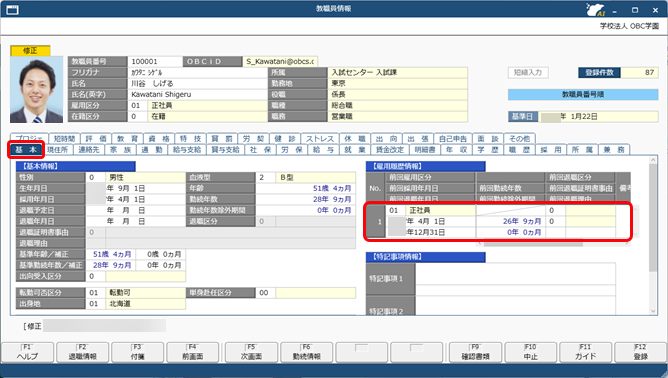
Task: Click the F6 勤続情報 button
Action: [306, 352]
